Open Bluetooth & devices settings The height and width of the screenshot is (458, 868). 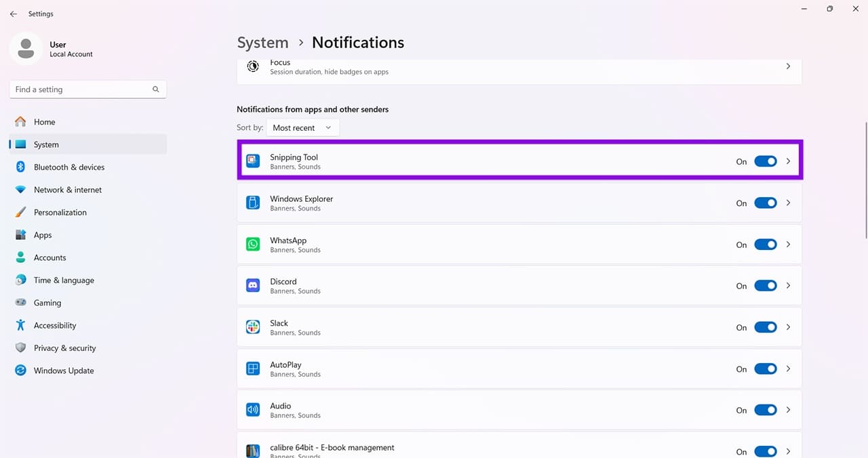88,167
